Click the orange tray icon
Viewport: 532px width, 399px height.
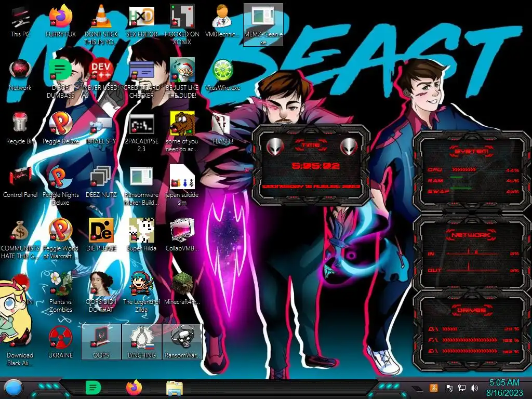click(x=434, y=388)
